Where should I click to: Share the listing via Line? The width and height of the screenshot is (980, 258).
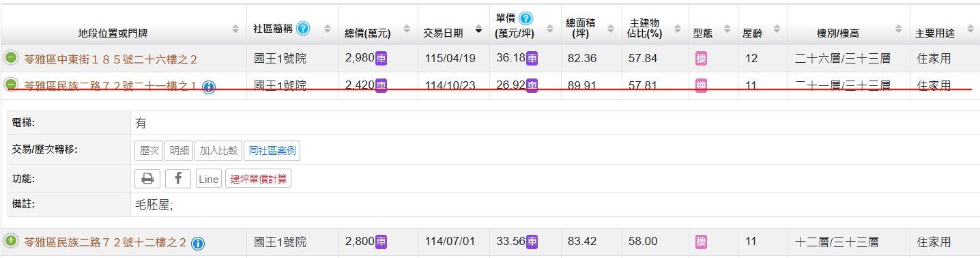[x=209, y=179]
